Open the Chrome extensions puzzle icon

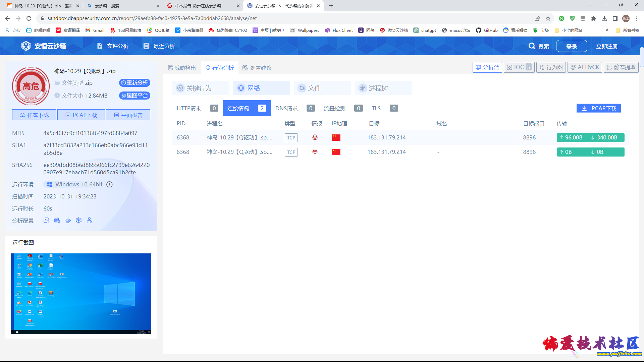point(594,18)
